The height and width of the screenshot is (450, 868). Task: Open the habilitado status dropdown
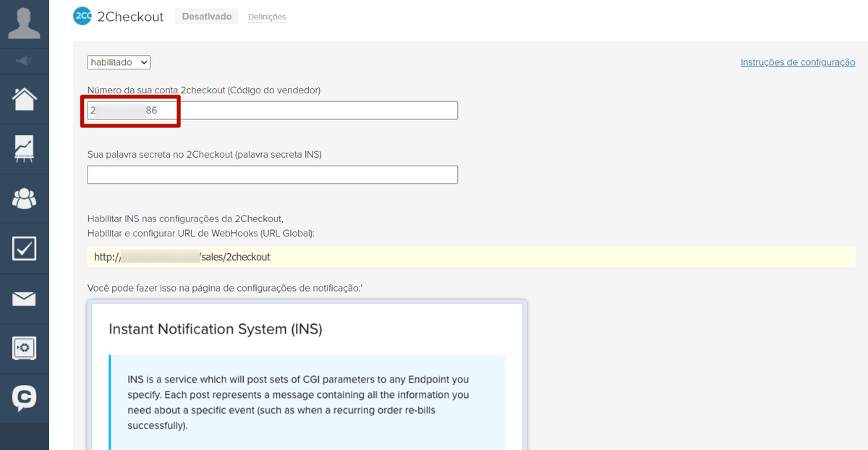click(119, 63)
